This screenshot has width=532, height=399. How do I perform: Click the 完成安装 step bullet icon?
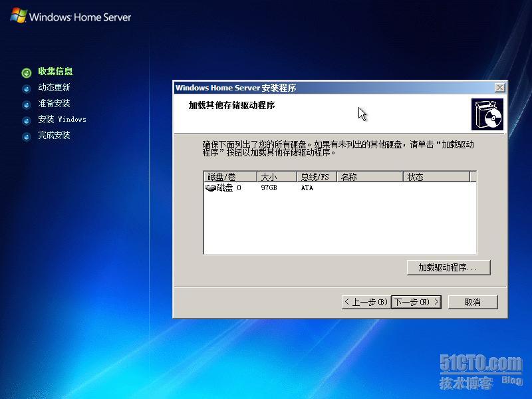pos(27,137)
